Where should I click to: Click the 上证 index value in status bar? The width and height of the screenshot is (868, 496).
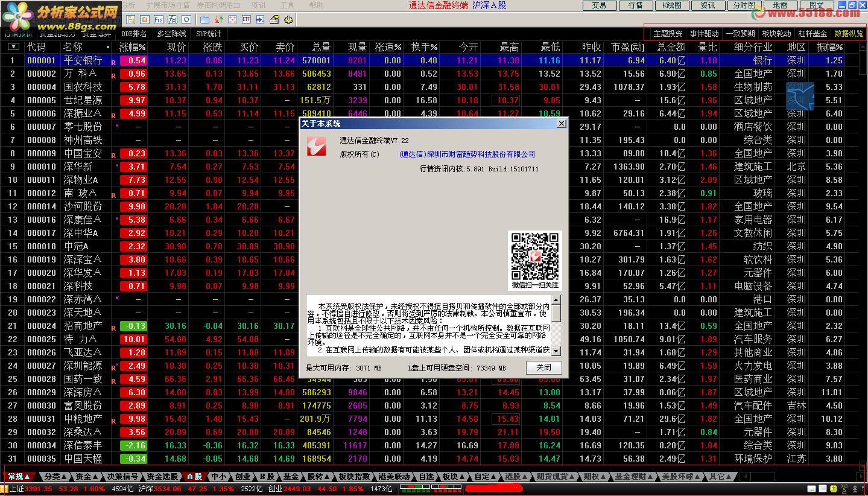point(39,489)
